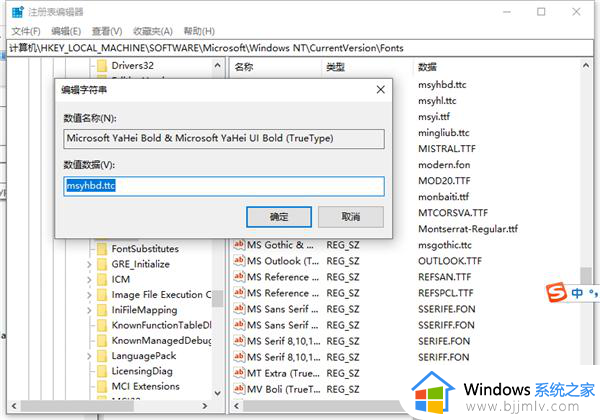The height and width of the screenshot is (420, 600).
Task: Click the ab icon of MS Gothic value
Action: pos(239,244)
